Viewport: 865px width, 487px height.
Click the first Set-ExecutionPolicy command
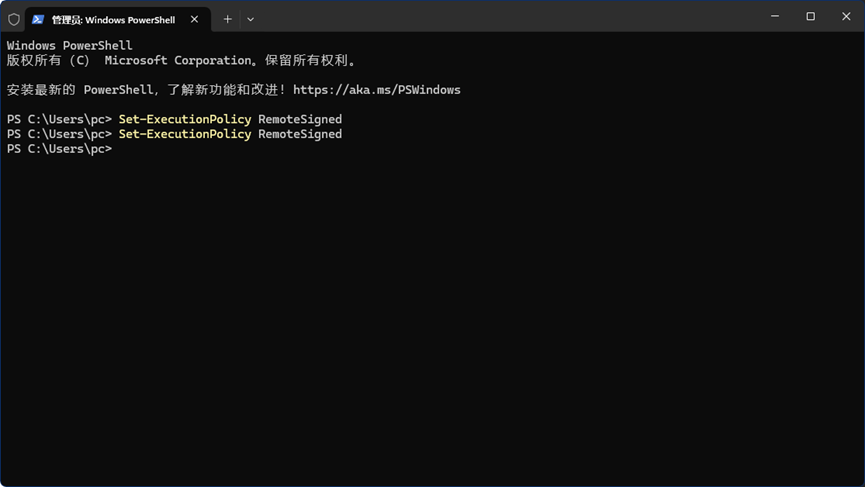pos(185,119)
